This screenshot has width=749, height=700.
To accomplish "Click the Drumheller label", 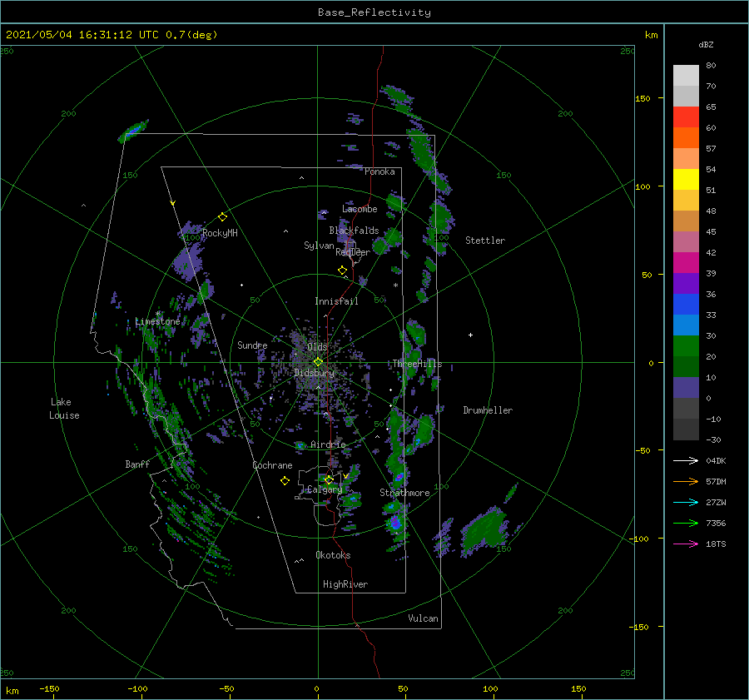I will point(488,410).
